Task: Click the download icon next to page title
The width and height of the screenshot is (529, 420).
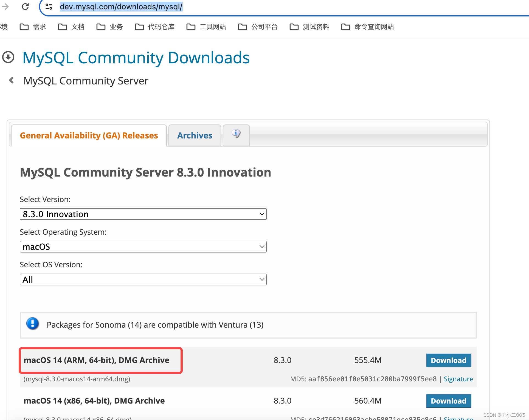Action: pos(9,57)
